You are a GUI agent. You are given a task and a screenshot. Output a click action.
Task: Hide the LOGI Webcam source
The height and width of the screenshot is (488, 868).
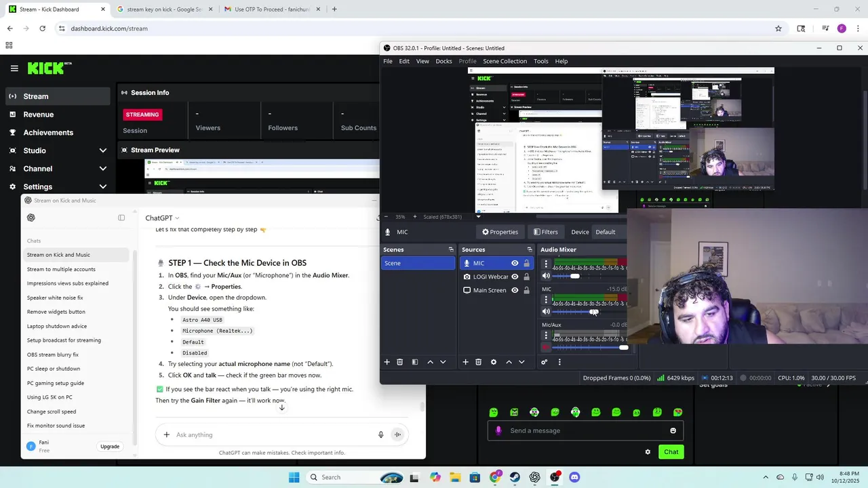pyautogui.click(x=515, y=277)
